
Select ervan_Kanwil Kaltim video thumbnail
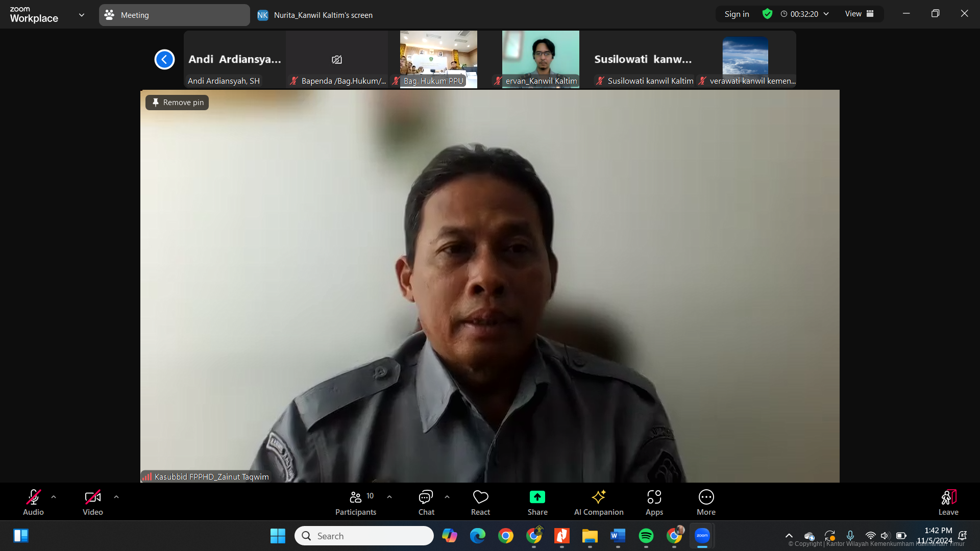coord(541,59)
